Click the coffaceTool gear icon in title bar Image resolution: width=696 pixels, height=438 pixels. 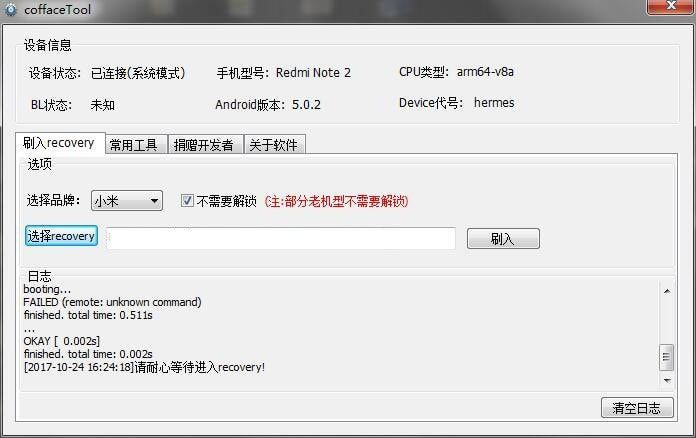click(x=10, y=9)
